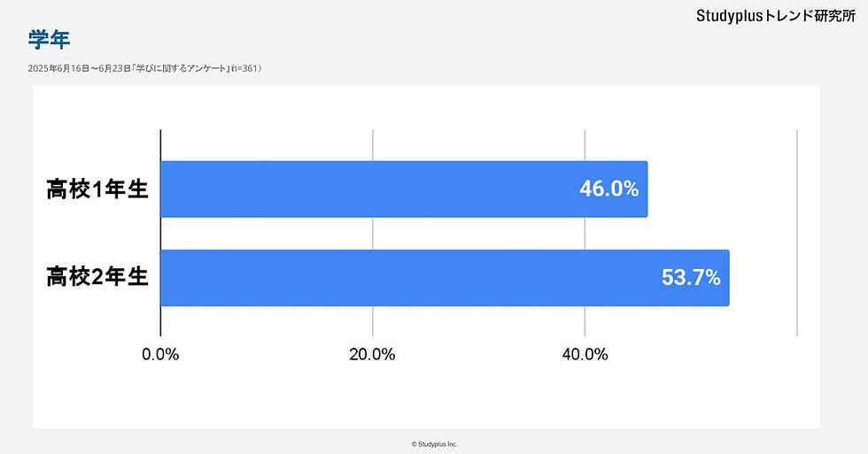
Task: Select the 46.0% value label
Action: coord(609,189)
